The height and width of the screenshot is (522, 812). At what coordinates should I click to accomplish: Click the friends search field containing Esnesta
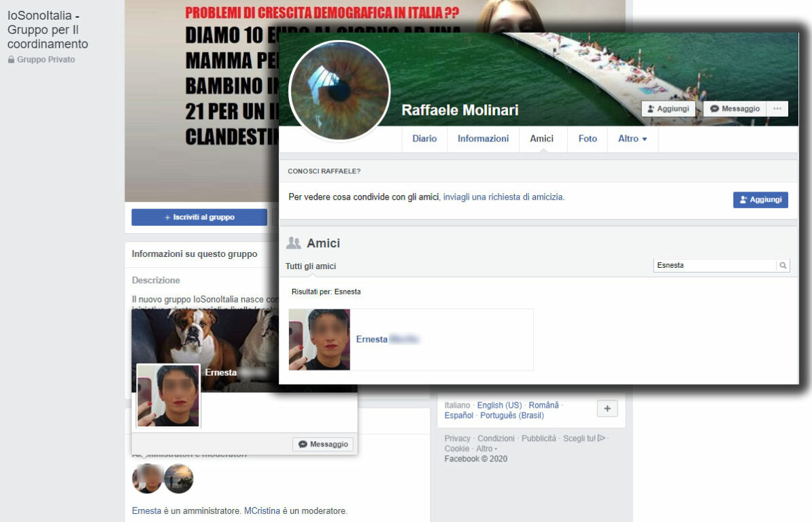click(715, 265)
